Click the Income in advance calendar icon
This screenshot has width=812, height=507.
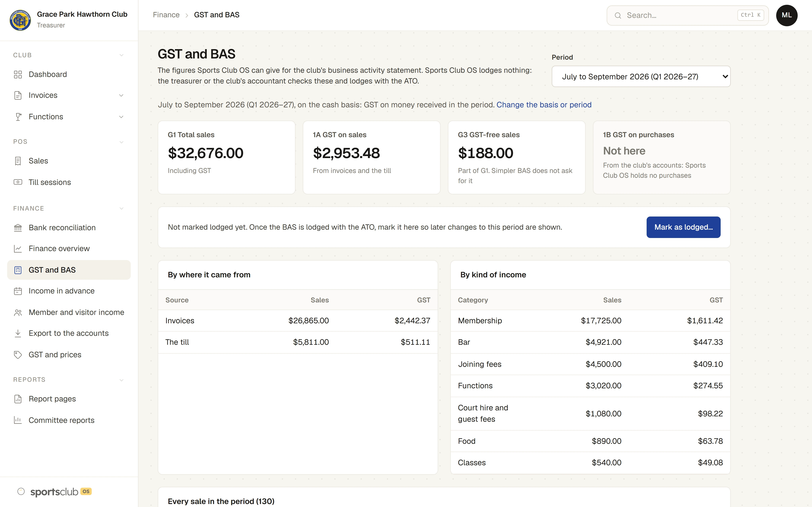click(x=18, y=291)
